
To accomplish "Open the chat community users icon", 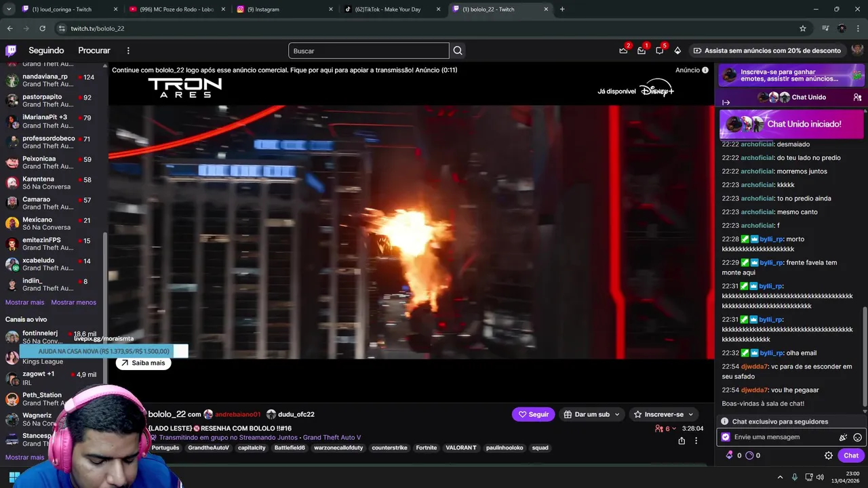I will coord(858,98).
